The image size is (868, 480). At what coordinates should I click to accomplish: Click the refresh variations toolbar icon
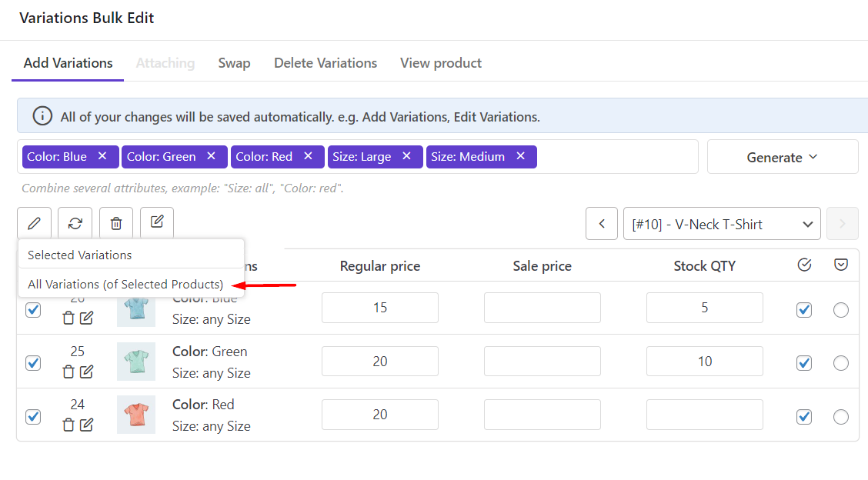pyautogui.click(x=75, y=223)
